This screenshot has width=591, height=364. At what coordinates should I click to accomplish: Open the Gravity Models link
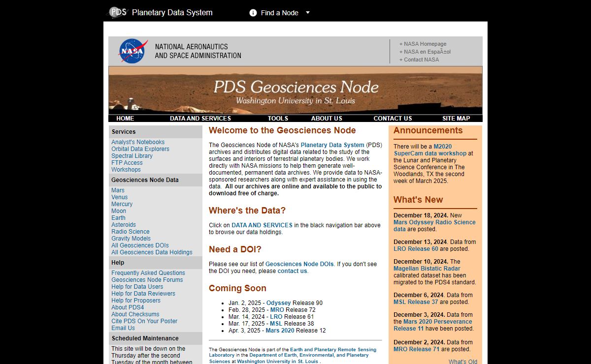131,239
